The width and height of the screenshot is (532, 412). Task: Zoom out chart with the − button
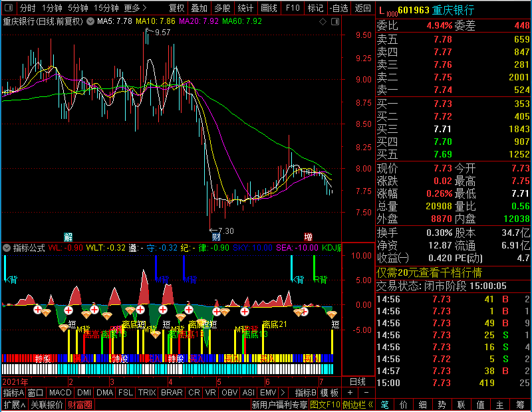[366, 393]
